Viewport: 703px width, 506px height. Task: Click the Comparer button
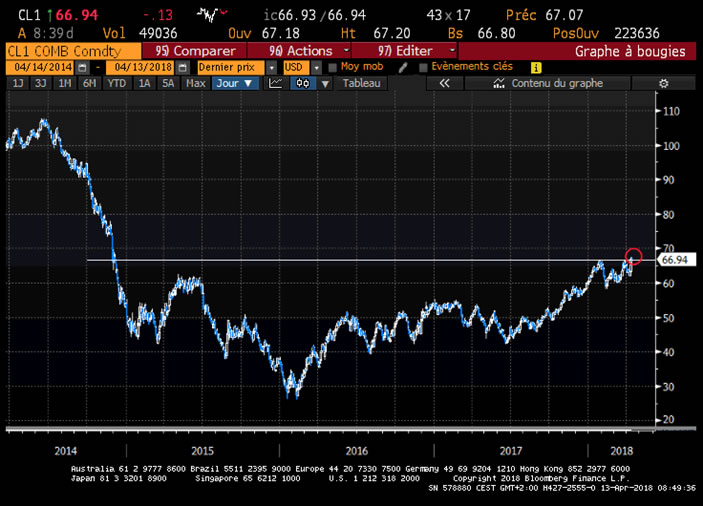(x=194, y=50)
